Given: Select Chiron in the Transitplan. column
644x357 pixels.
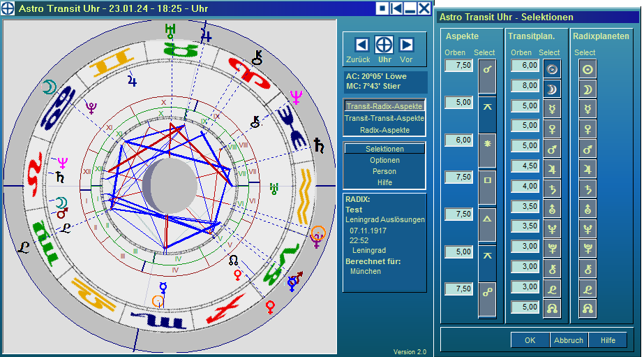Looking at the screenshot, I should (552, 269).
